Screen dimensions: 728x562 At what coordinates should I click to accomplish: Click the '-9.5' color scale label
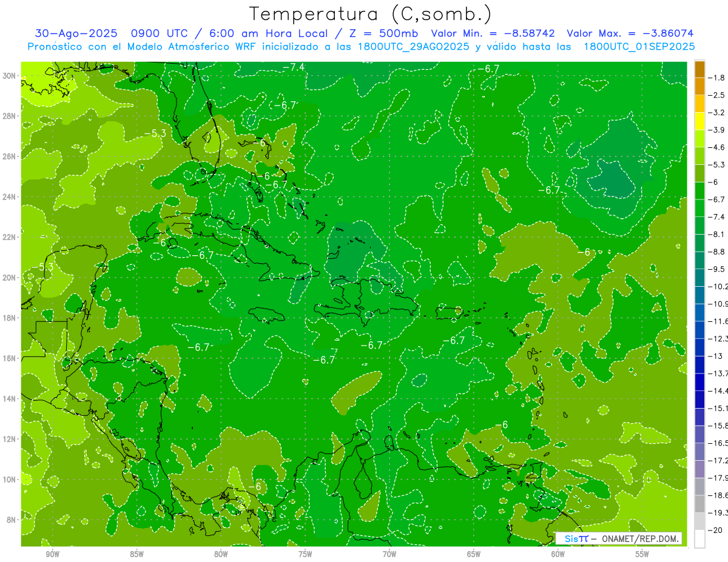718,269
